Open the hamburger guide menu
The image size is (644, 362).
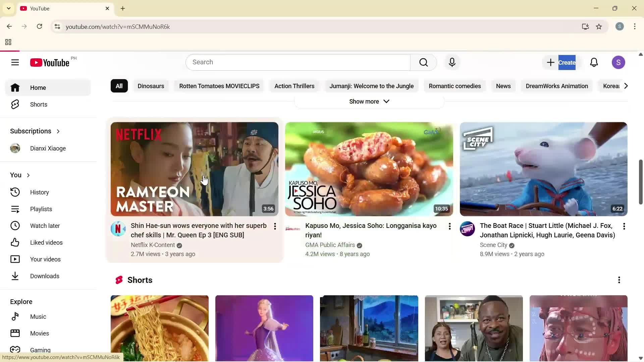[15, 62]
